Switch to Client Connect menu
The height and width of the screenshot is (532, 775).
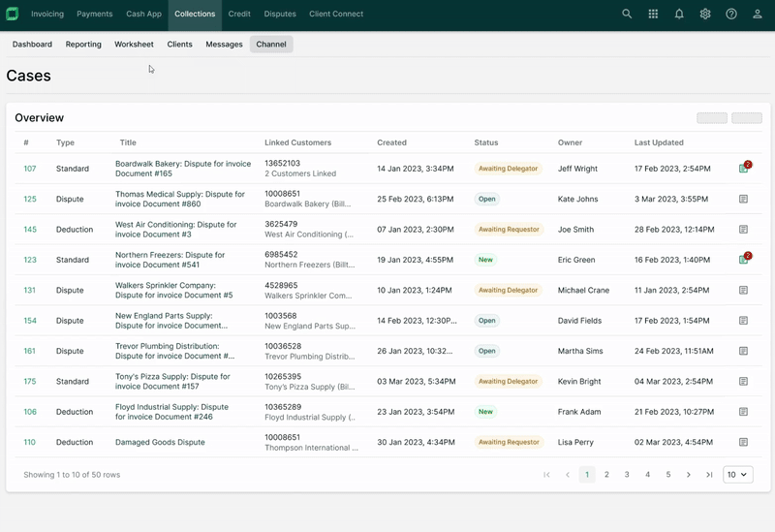[336, 14]
